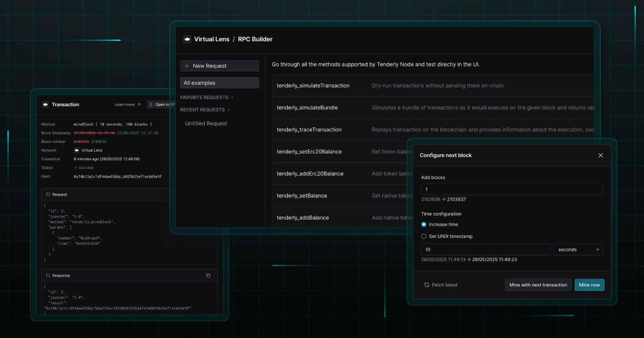Image resolution: width=644 pixels, height=338 pixels.
Task: Click Mine with next transaction button
Action: coord(538,285)
